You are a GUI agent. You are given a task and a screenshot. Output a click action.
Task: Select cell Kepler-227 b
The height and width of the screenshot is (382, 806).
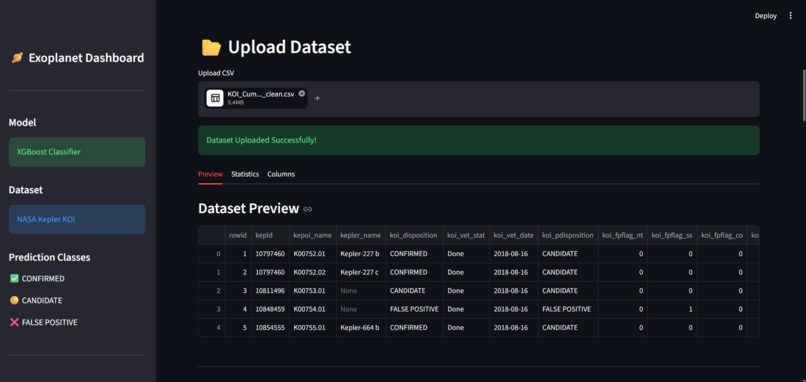click(361, 254)
